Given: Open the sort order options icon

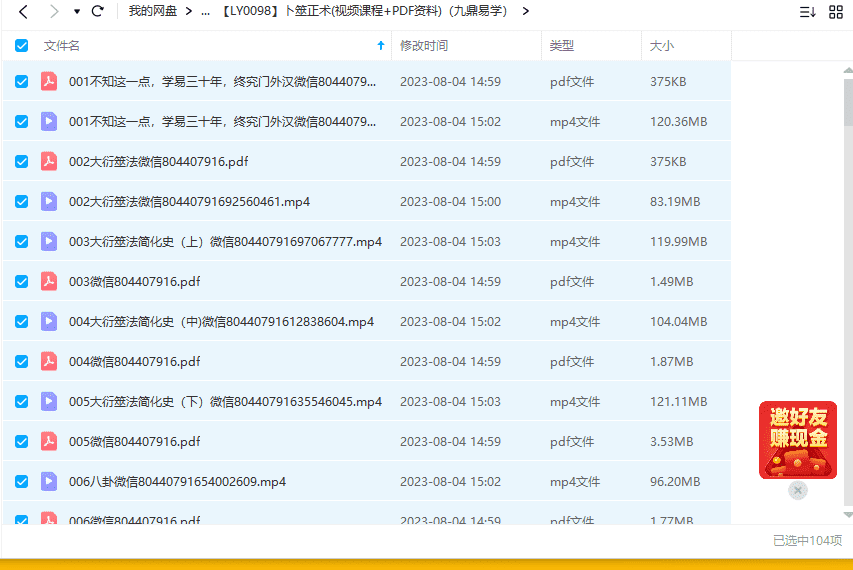Looking at the screenshot, I should coord(807,12).
